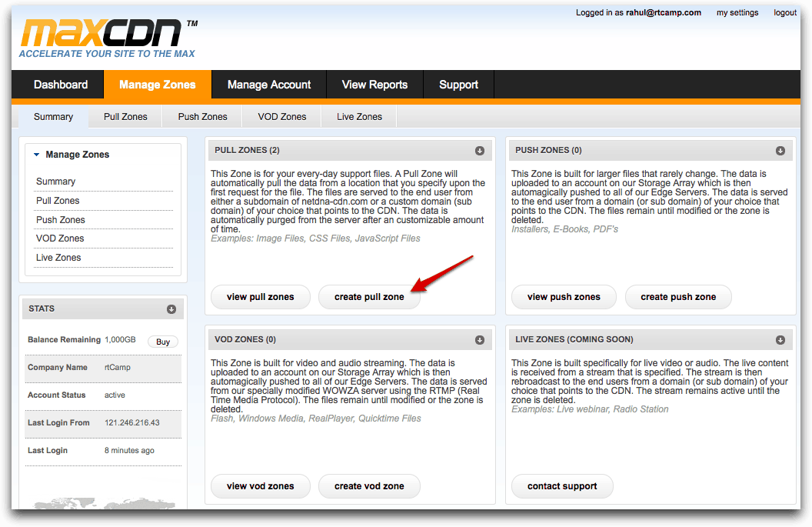The image size is (812, 527).
Task: Click the STATS panel heading
Action: [x=42, y=309]
